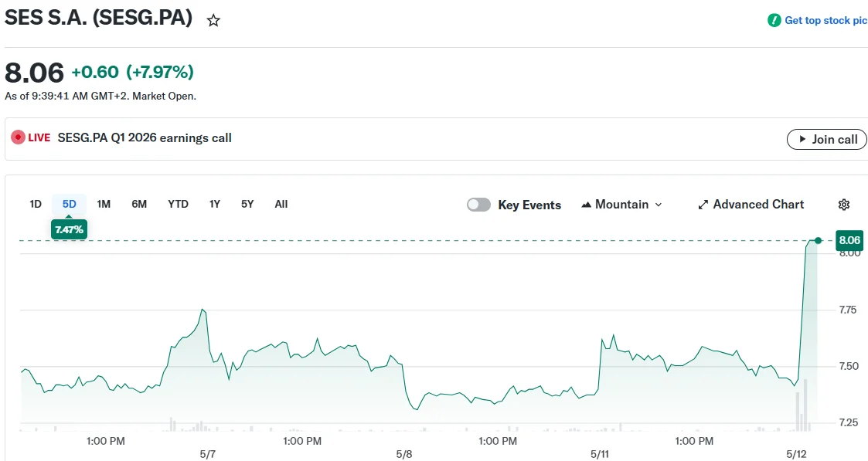
Task: Click the 5/11 date axis label
Action: tap(600, 454)
